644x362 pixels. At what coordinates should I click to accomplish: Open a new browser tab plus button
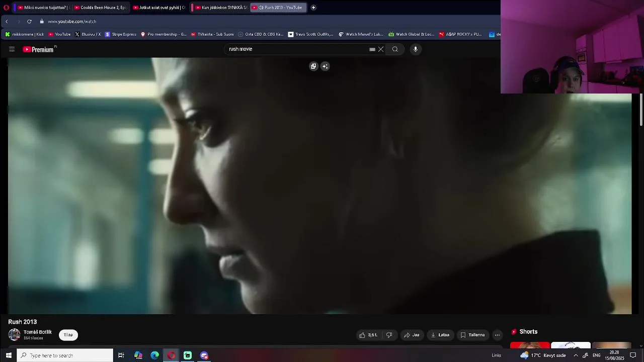[x=313, y=8]
